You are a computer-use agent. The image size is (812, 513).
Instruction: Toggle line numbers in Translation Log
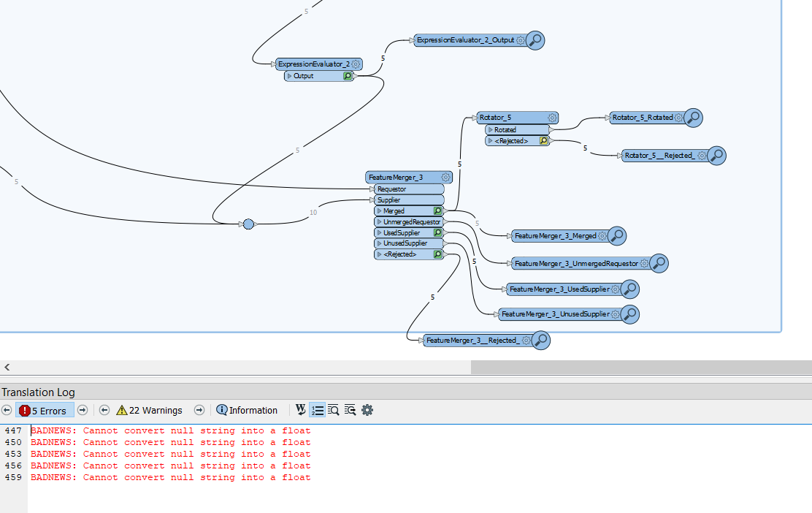317,410
